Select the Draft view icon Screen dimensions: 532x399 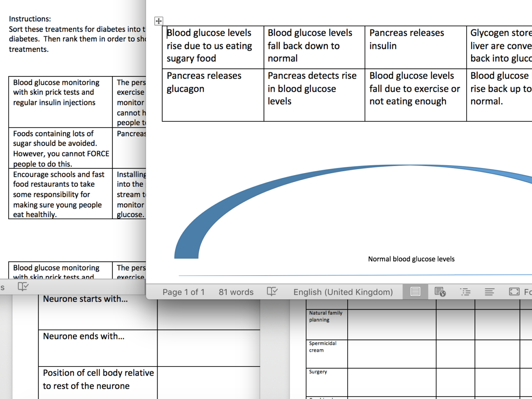pos(489,291)
